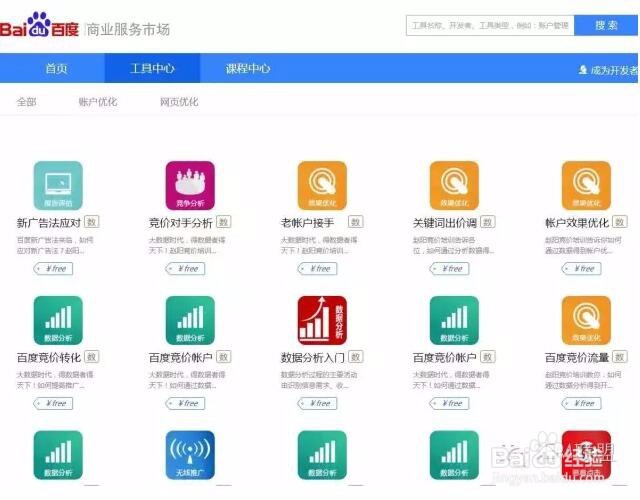This screenshot has height=500, width=640.
Task: Open the green chart icon above 百度竞价转化
Action: point(58,320)
